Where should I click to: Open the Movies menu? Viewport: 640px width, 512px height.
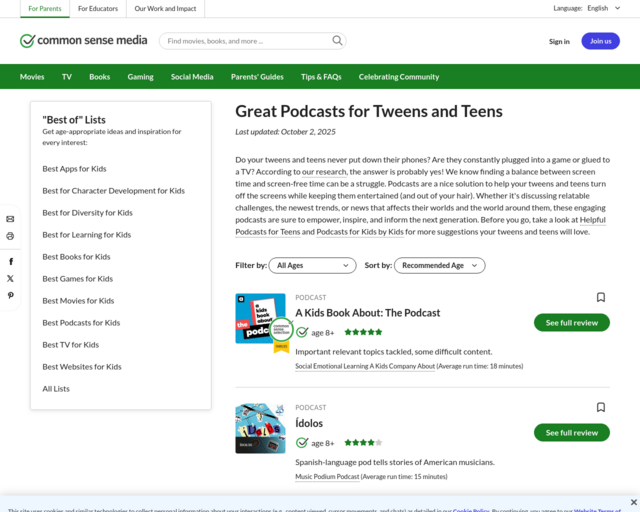[32, 77]
